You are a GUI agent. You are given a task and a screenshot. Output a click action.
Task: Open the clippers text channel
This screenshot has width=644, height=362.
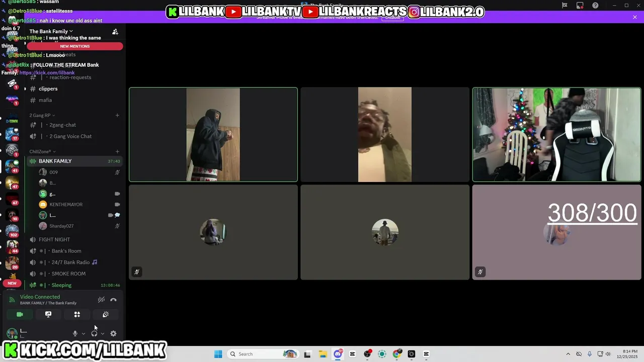coord(74,88)
